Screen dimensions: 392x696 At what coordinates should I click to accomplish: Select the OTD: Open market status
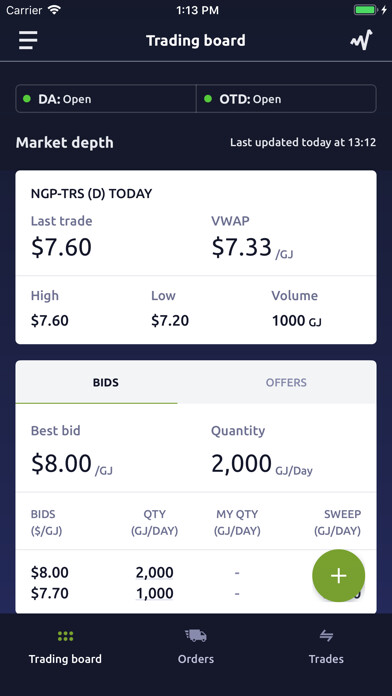click(x=286, y=99)
